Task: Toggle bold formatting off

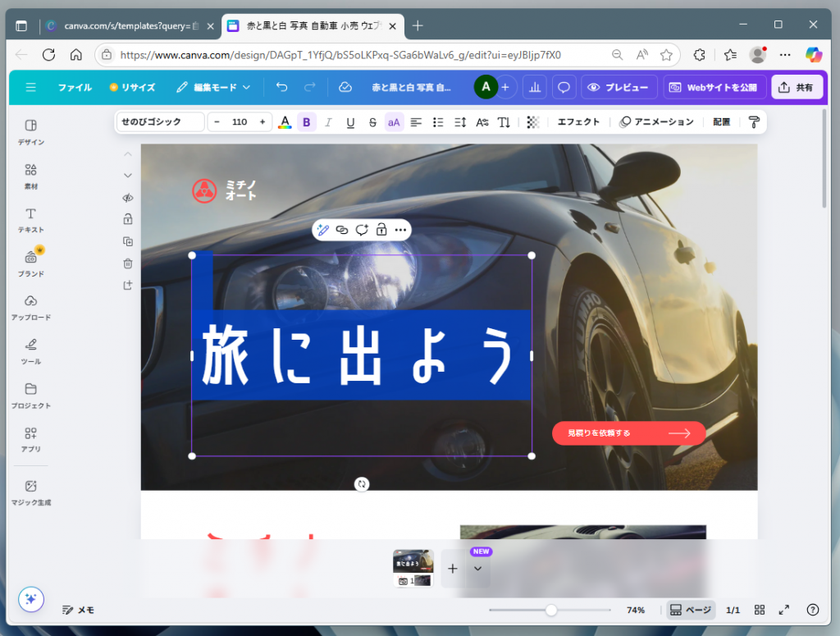Action: click(306, 121)
